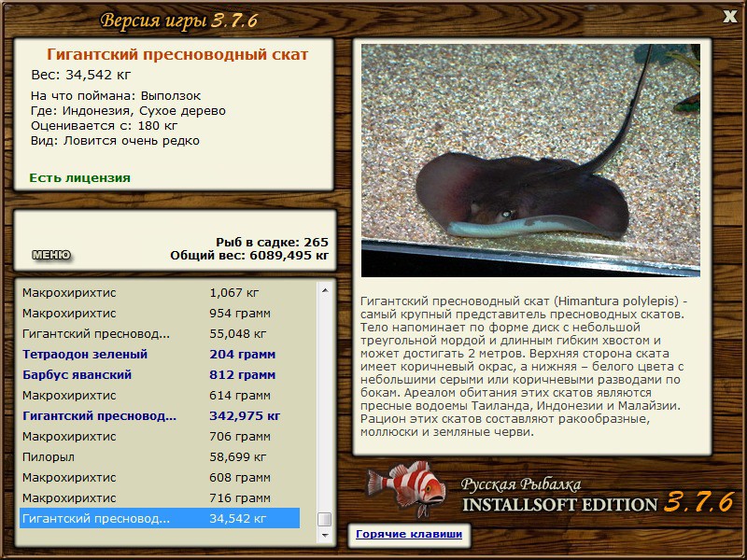Viewport: 747px width, 560px height.
Task: Click the scrollbar up arrow in fish list
Action: [325, 290]
